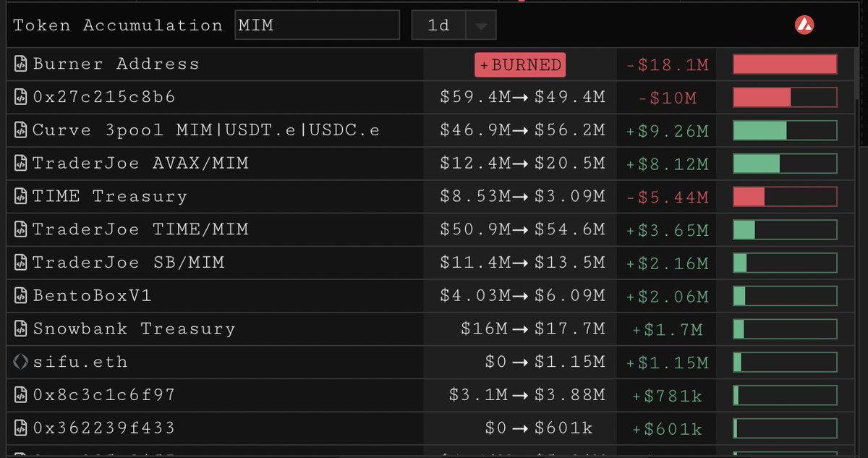This screenshot has height=458, width=868.
Task: Click contract icon beside 0x362239f433
Action: [x=21, y=428]
